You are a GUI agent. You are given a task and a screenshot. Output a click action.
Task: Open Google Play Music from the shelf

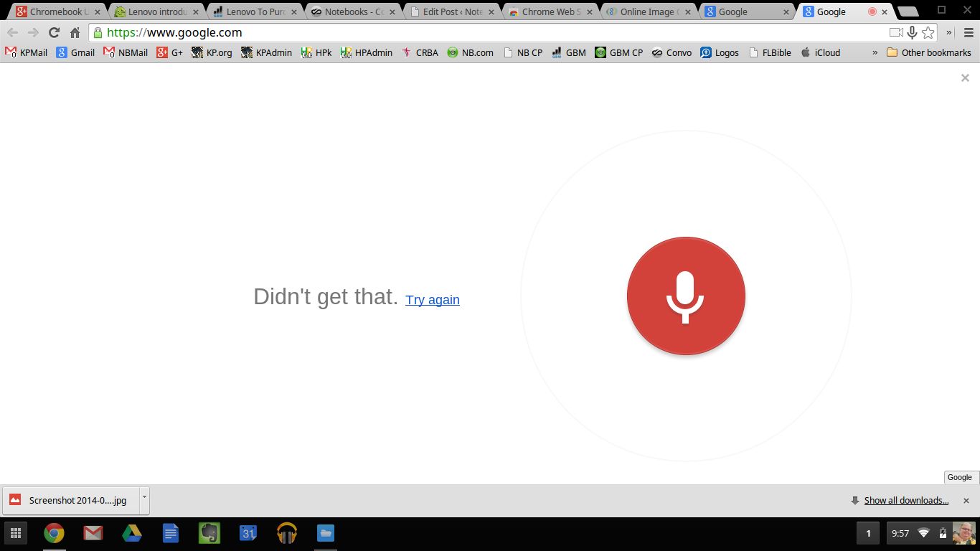[x=286, y=533]
